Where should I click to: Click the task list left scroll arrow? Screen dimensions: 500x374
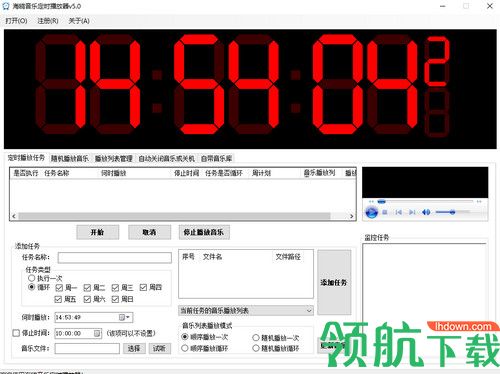coord(14,216)
